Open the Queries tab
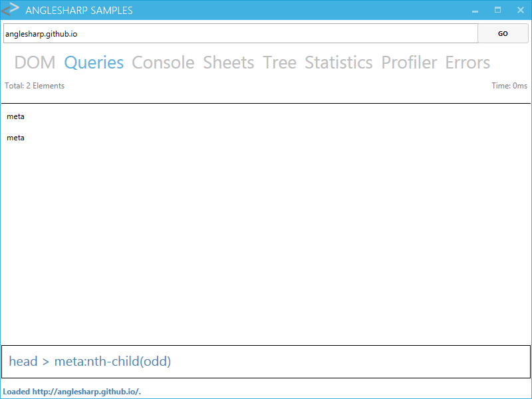 tap(93, 62)
